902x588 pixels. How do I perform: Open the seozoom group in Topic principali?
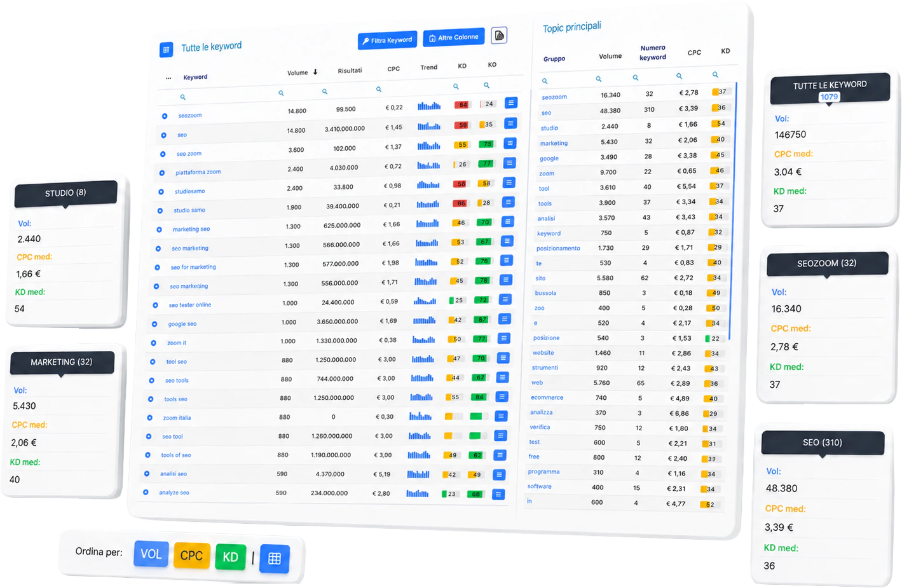pyautogui.click(x=554, y=97)
